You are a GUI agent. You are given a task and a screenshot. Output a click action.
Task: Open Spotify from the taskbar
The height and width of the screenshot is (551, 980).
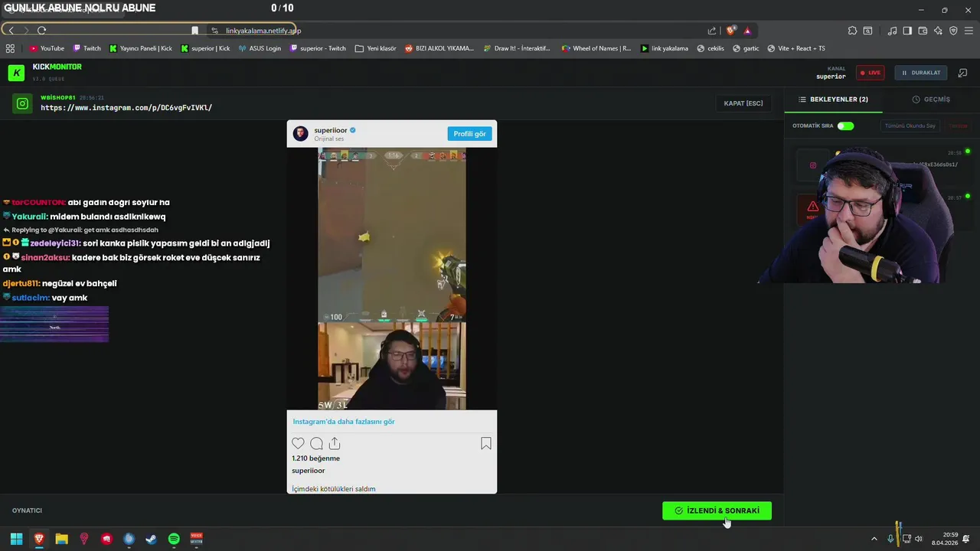(174, 539)
